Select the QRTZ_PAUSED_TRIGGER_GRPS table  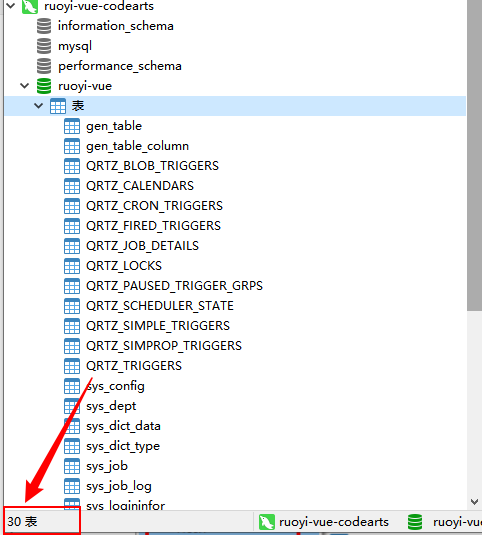(x=174, y=286)
